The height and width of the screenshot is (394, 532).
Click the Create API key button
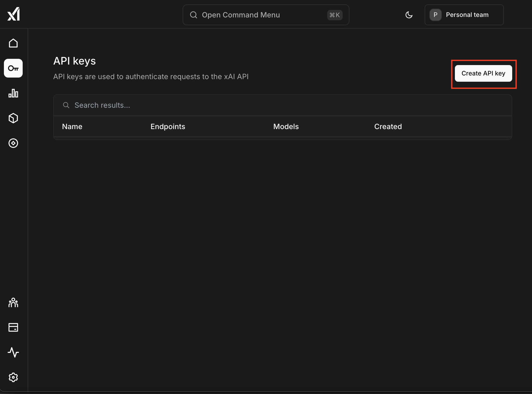coord(483,73)
